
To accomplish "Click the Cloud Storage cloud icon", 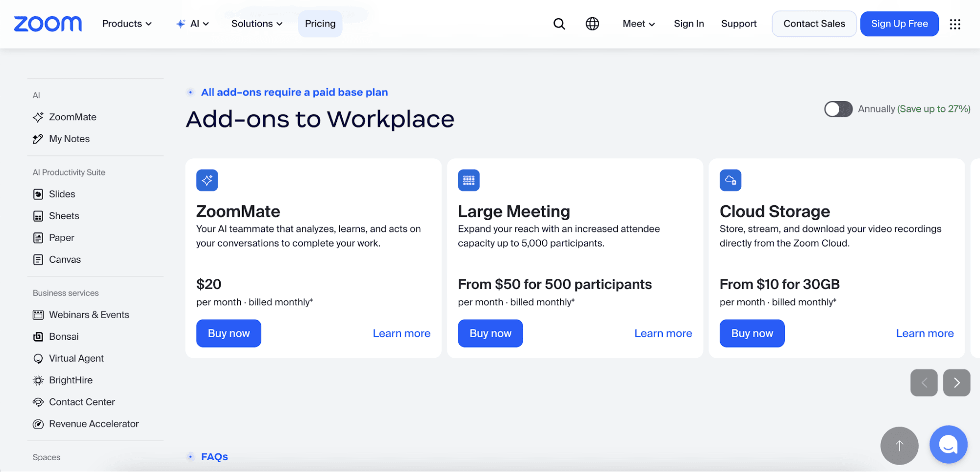I will (730, 180).
